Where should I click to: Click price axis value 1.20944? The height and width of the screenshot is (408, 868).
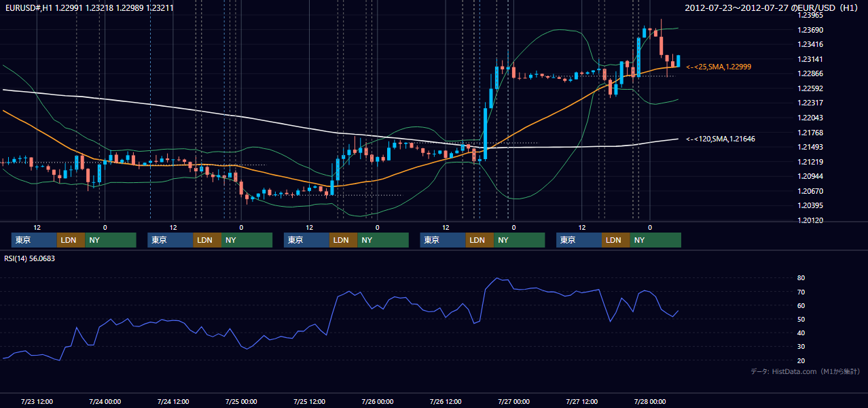(x=810, y=176)
